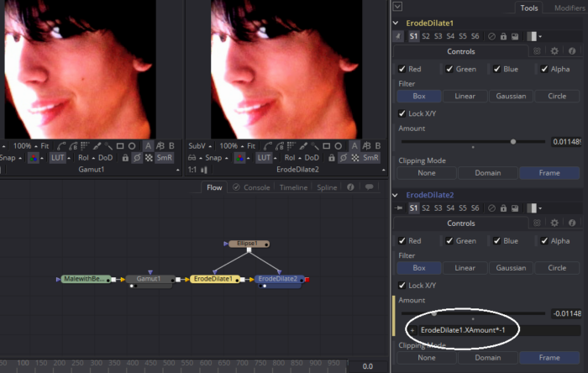Uncheck Green channel in ErodeDilate1
The height and width of the screenshot is (373, 588).
click(449, 69)
